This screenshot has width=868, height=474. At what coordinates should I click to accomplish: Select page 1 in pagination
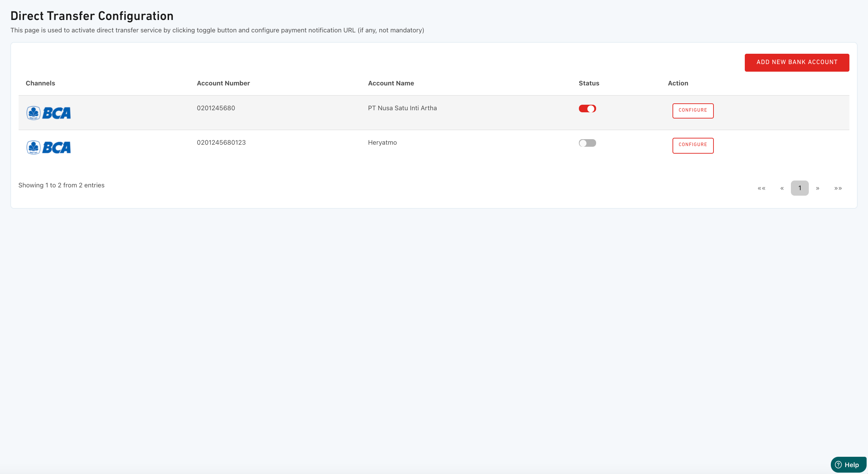point(800,188)
